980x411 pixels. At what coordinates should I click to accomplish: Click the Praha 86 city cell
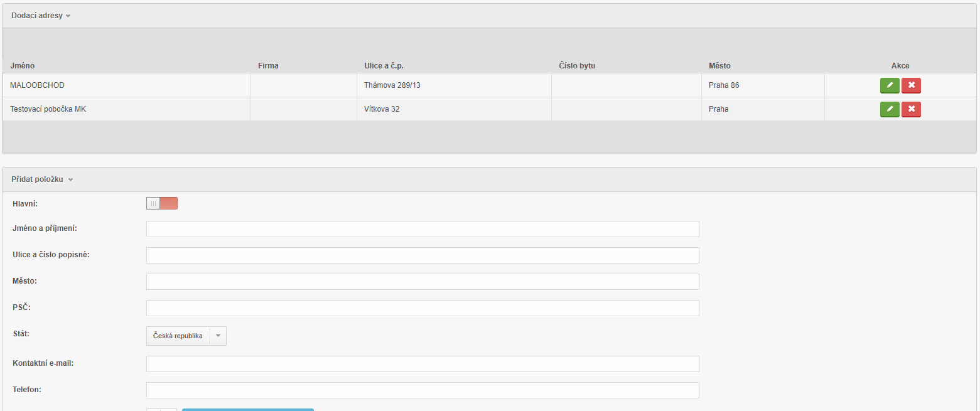(x=763, y=85)
